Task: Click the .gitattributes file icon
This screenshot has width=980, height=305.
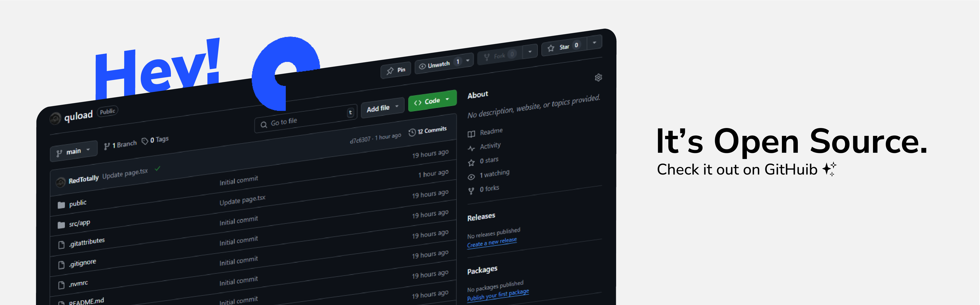Action: pos(61,245)
